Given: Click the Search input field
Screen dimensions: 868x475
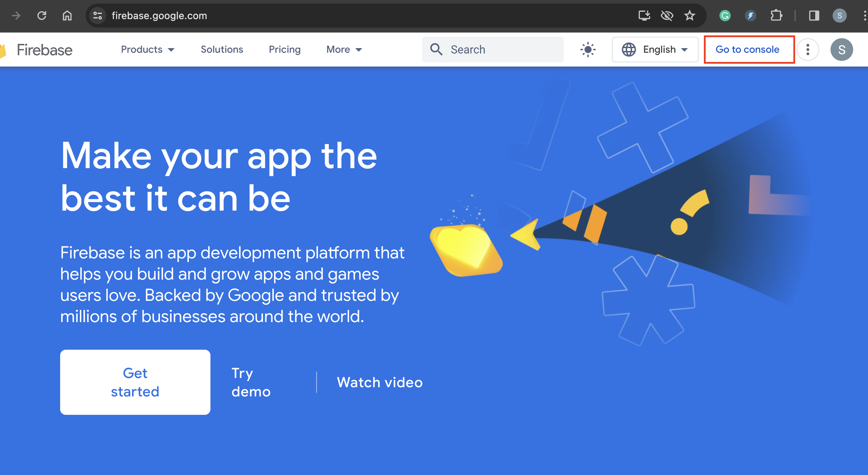Looking at the screenshot, I should click(493, 50).
